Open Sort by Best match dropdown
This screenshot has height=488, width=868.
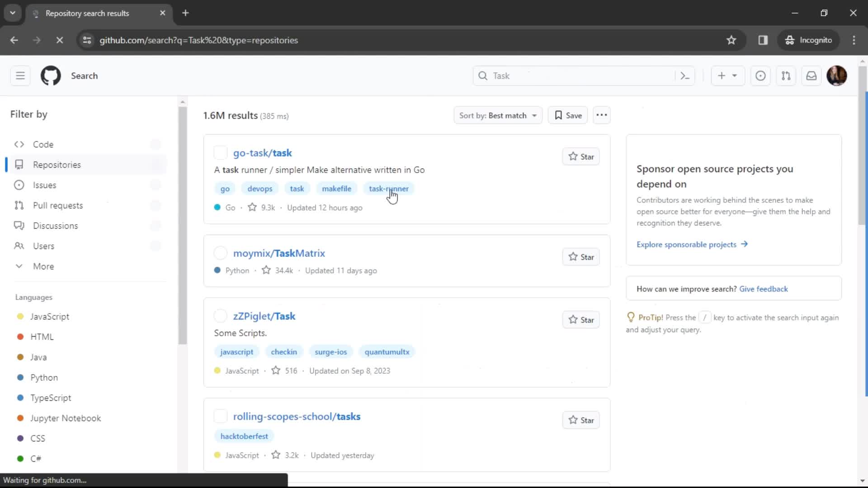[x=498, y=116]
